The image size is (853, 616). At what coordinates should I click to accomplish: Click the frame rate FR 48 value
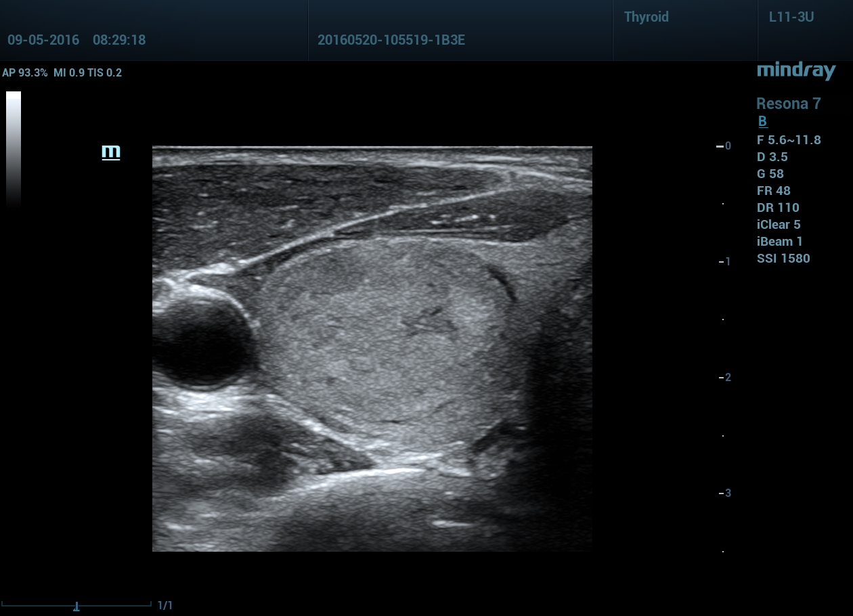[x=774, y=191]
